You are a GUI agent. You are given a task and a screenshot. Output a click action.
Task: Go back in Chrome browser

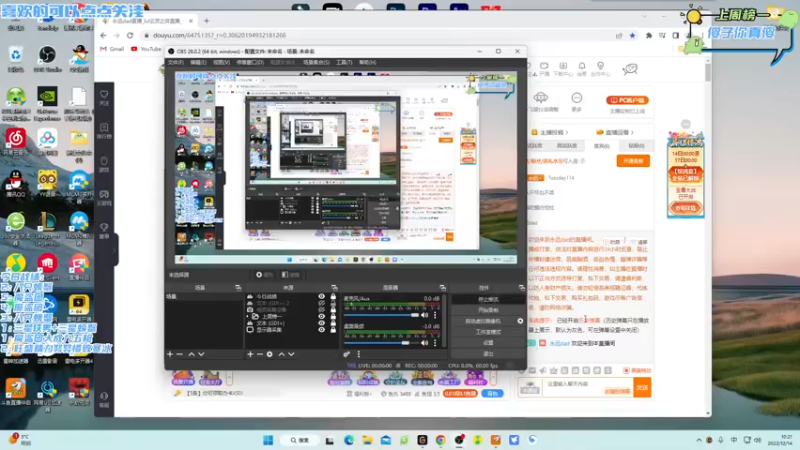104,35
